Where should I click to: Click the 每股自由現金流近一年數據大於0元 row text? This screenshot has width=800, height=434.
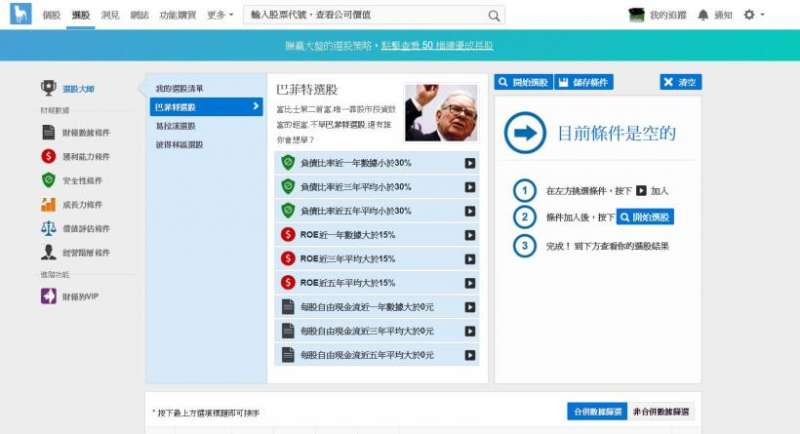[x=367, y=307]
